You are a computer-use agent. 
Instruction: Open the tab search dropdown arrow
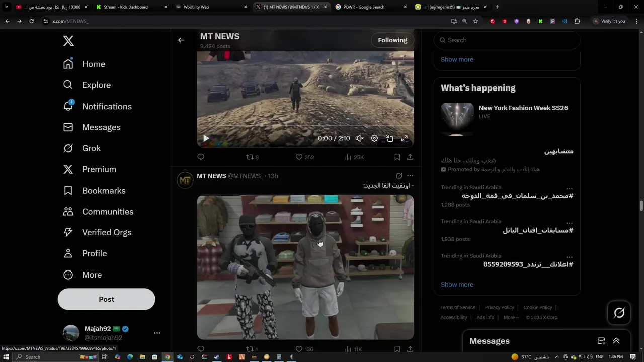pyautogui.click(x=7, y=7)
